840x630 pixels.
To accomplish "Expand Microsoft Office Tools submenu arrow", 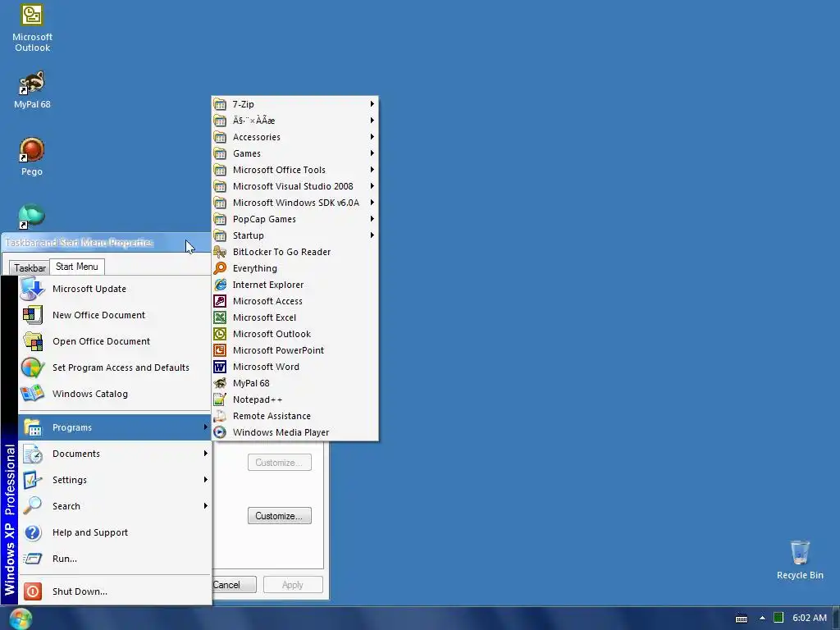I will [372, 170].
